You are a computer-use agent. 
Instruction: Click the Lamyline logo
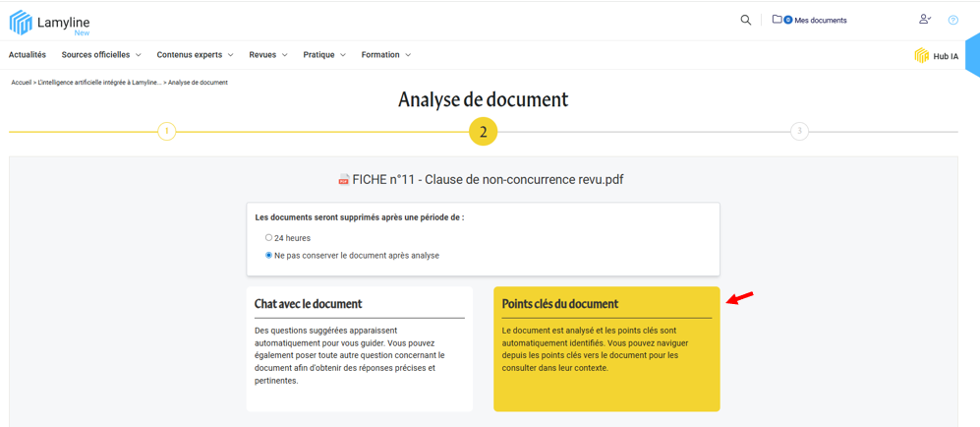[49, 23]
